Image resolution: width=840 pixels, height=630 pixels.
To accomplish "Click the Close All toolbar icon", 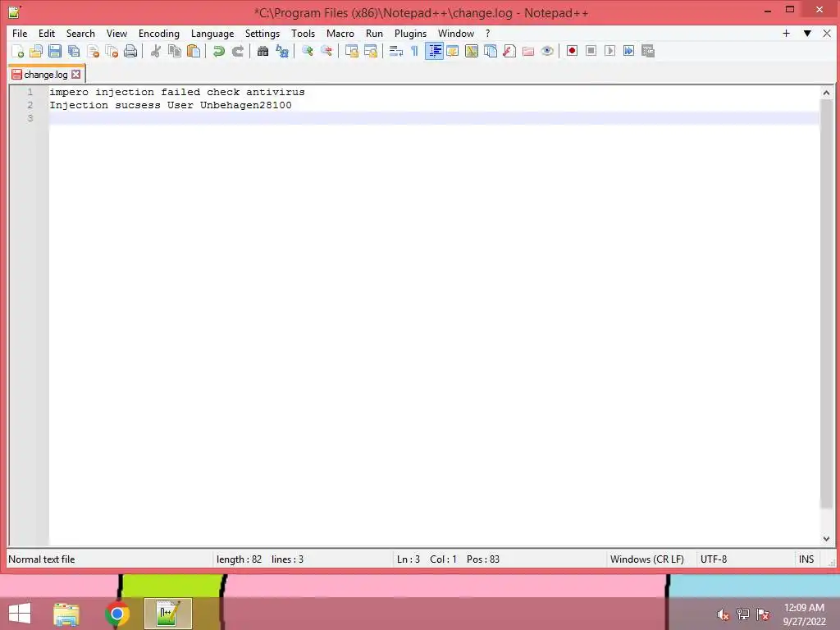I will pyautogui.click(x=112, y=51).
